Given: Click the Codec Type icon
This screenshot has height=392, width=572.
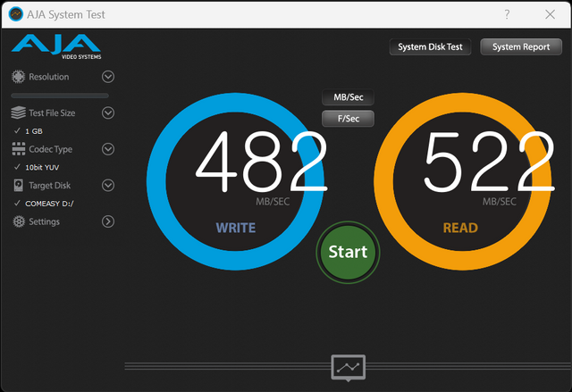Looking at the screenshot, I should click(x=19, y=150).
